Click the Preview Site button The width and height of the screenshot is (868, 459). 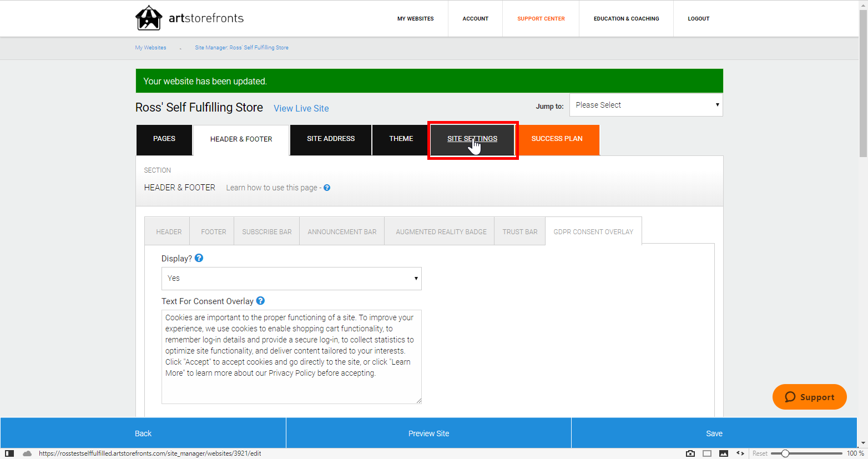[428, 433]
